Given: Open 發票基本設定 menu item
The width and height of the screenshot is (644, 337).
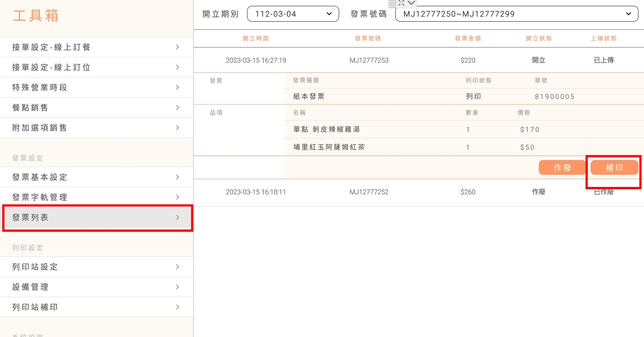Looking at the screenshot, I should 96,177.
